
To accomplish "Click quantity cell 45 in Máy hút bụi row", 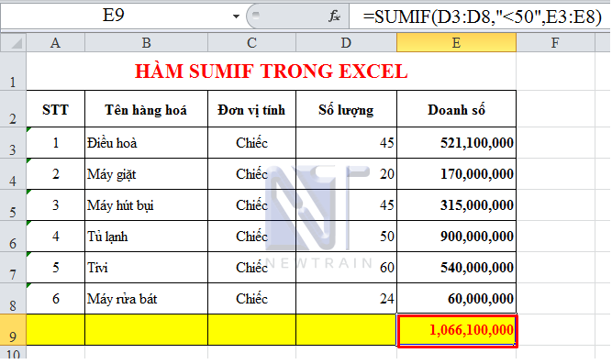I will [x=346, y=205].
